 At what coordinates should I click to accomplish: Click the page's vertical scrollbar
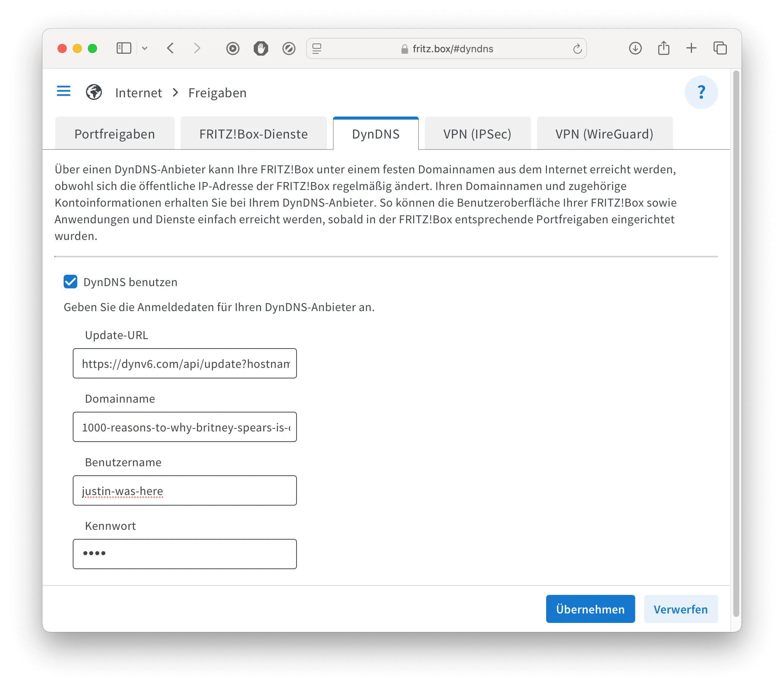point(736,345)
